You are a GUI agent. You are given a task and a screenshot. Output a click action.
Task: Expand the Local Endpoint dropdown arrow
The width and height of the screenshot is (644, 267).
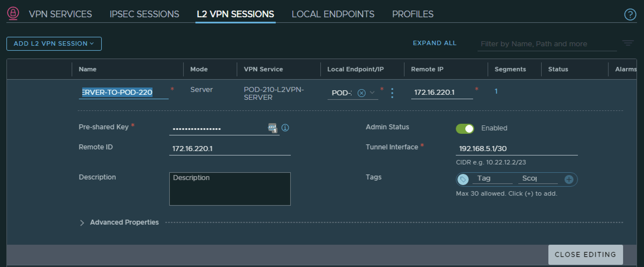click(372, 93)
